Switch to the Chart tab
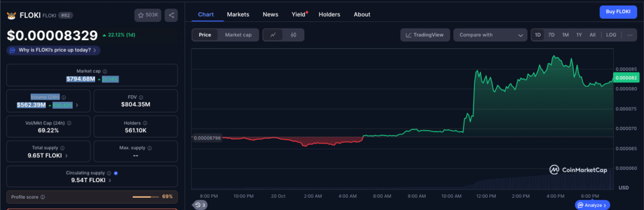Screen dimensions: 644x210 pyautogui.click(x=206, y=14)
